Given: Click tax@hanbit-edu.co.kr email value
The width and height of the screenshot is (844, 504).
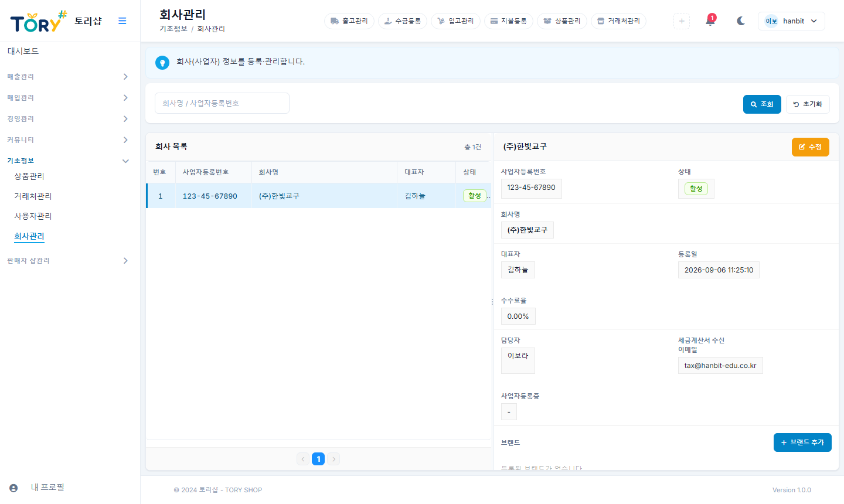Looking at the screenshot, I should pos(720,366).
